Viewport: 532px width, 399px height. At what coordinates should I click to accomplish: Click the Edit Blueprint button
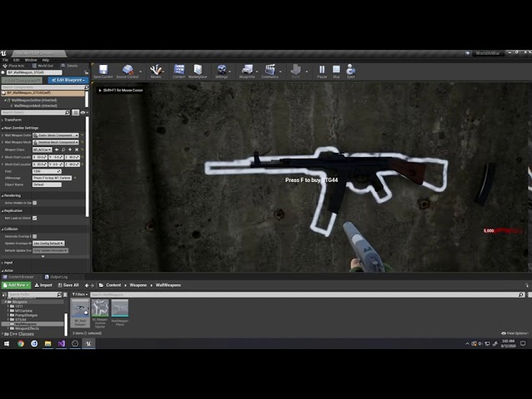pos(68,80)
